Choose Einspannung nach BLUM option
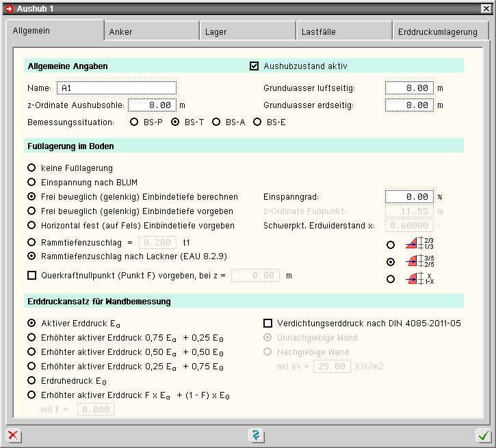Screen dimensions: 496x448 [31, 182]
